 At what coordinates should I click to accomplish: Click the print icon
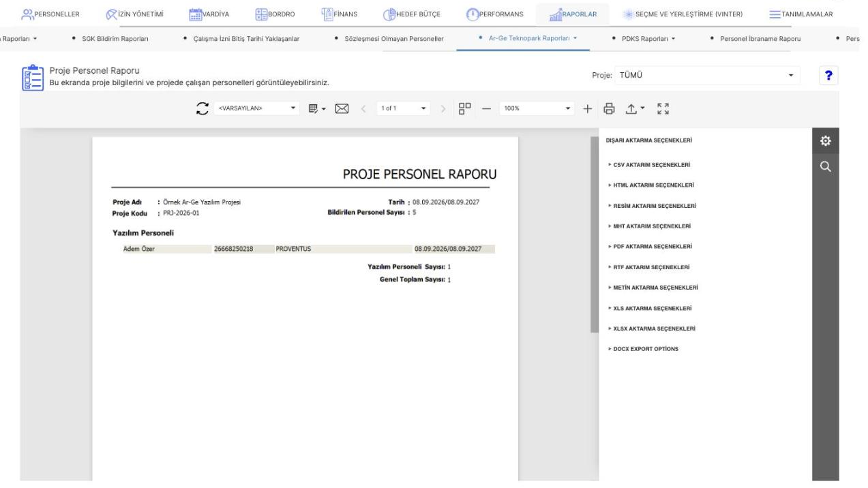(610, 108)
